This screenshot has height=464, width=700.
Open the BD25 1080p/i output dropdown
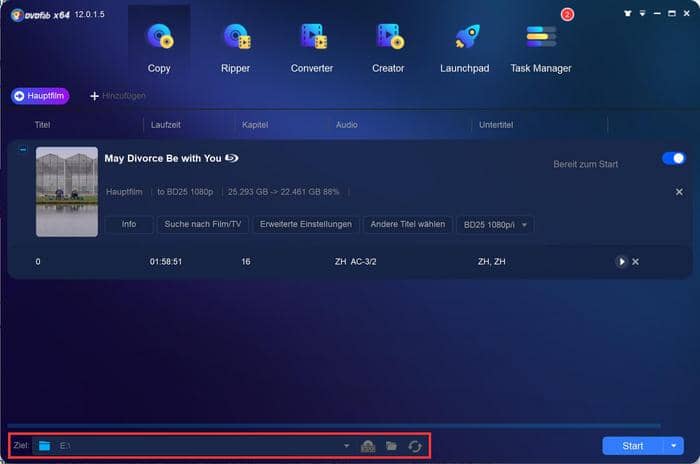pos(495,225)
